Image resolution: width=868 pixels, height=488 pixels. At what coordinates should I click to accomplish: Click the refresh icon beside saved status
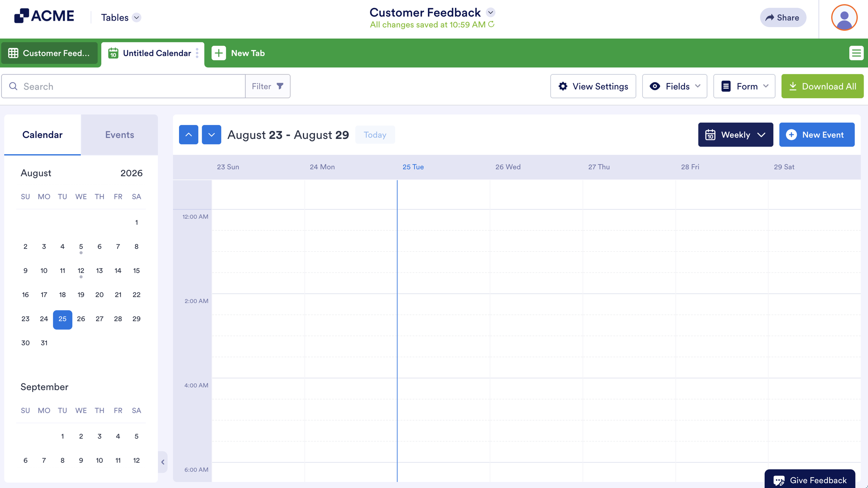(491, 24)
